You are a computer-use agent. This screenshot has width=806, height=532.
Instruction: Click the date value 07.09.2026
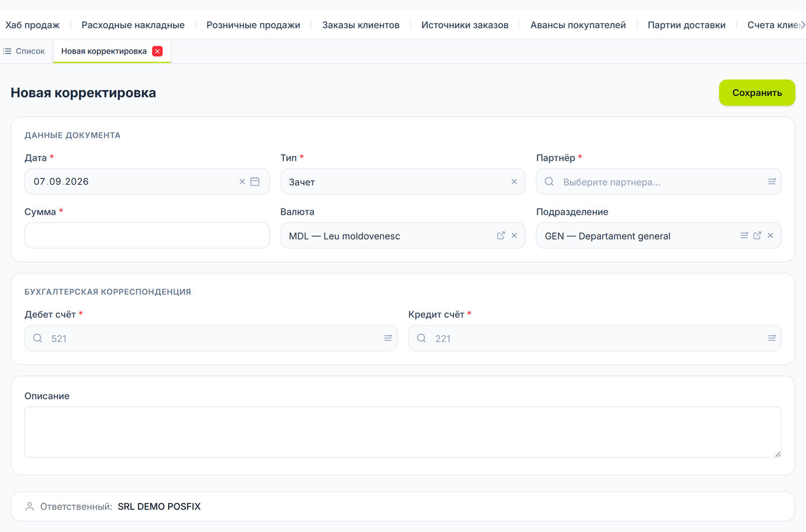pyautogui.click(x=61, y=181)
